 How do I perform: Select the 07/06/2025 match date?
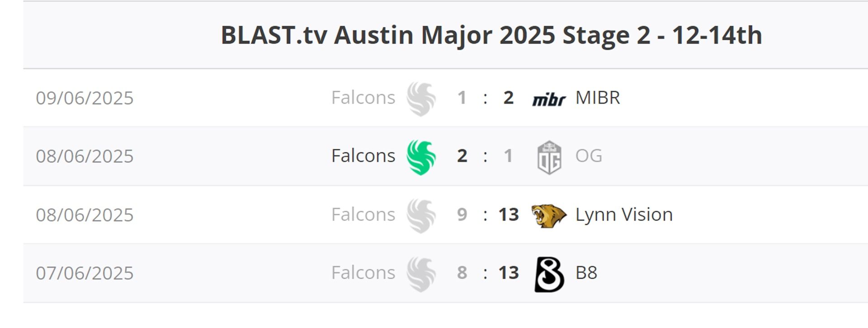click(85, 273)
